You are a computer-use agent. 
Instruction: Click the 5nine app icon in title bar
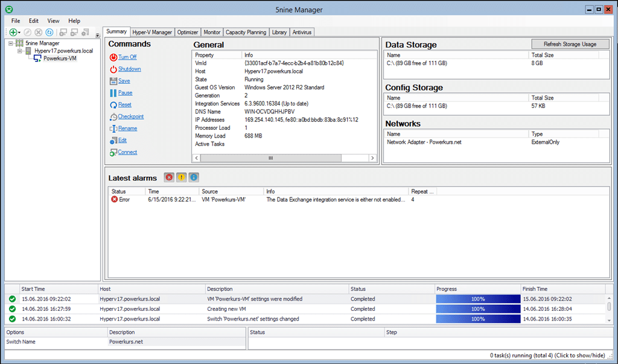(8, 10)
